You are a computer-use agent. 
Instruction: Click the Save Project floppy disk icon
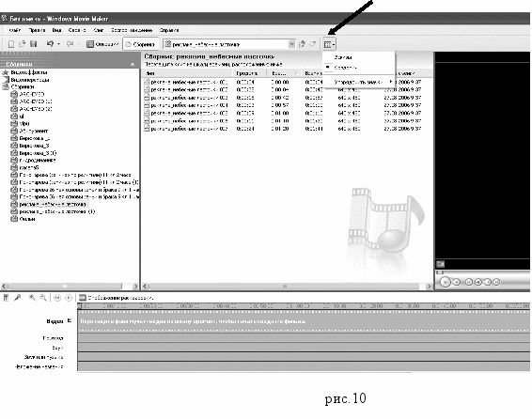[x=33, y=44]
